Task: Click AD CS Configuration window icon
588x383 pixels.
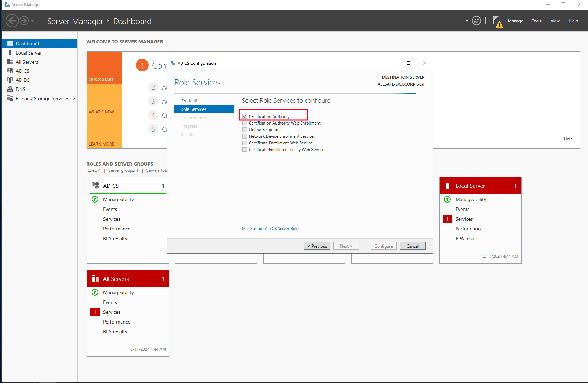Action: click(173, 63)
